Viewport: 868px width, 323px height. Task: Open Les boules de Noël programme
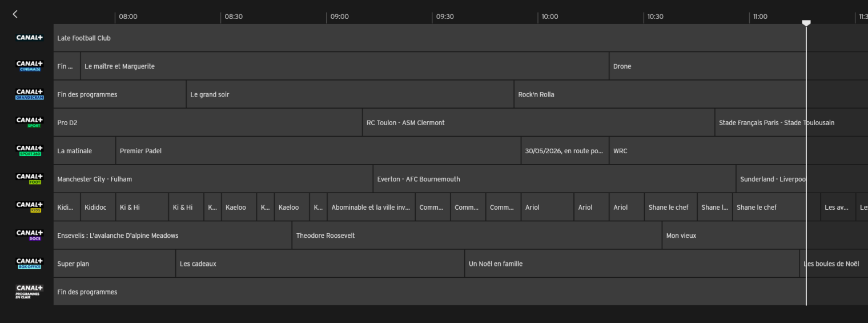pyautogui.click(x=834, y=264)
